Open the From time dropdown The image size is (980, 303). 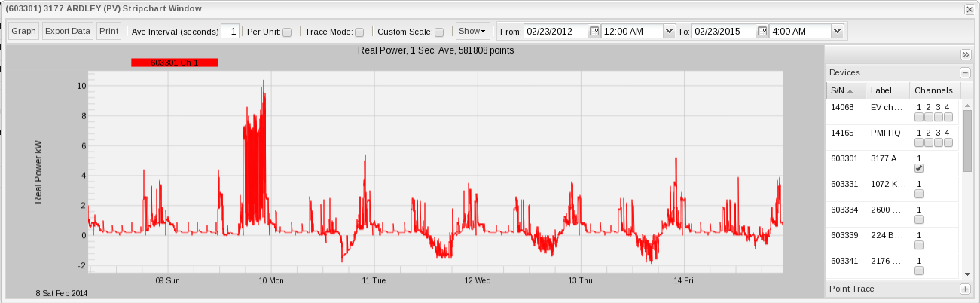click(668, 32)
